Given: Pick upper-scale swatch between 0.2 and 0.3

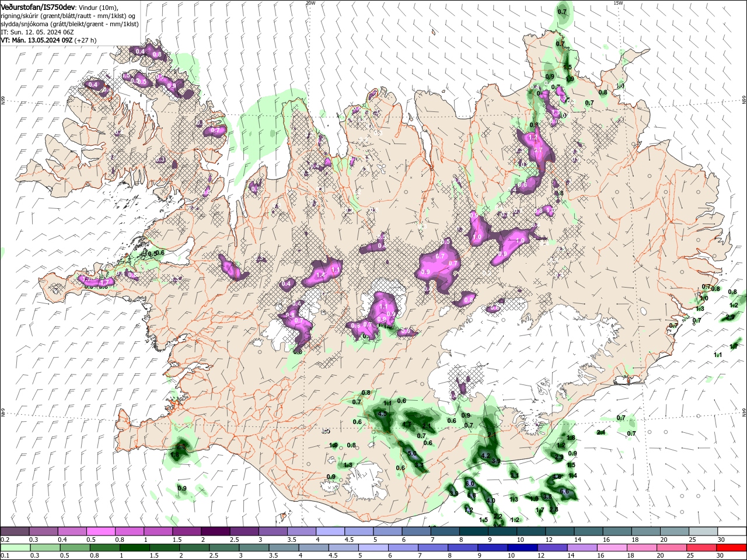Looking at the screenshot, I should 15,531.
